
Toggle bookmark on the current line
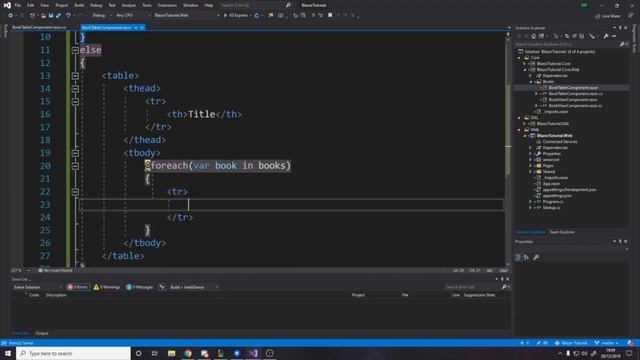(x=330, y=16)
